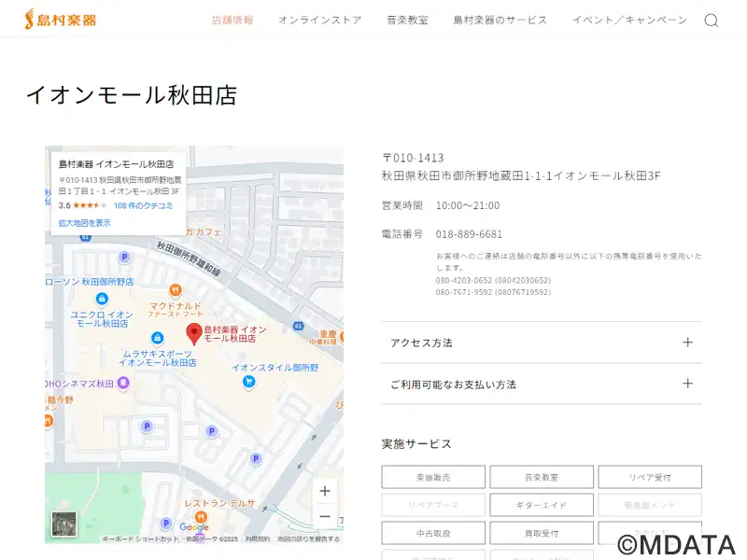Expand the アクセス方法 section

point(542,343)
